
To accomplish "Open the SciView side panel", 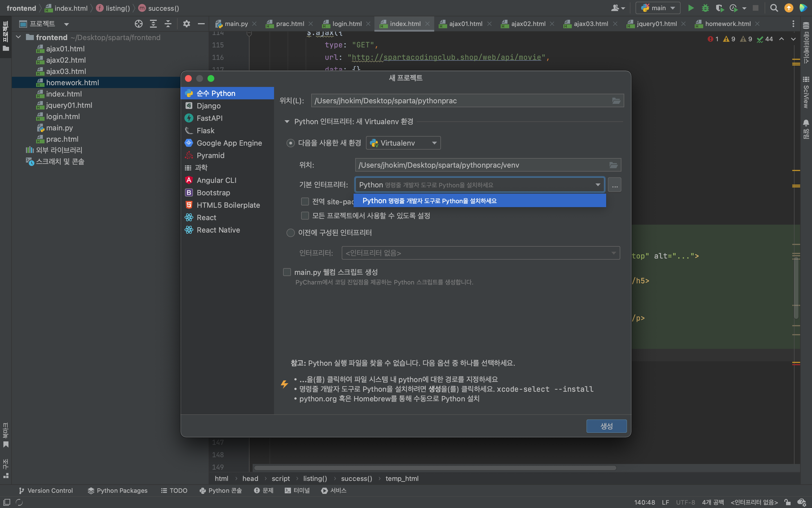I will 806,92.
